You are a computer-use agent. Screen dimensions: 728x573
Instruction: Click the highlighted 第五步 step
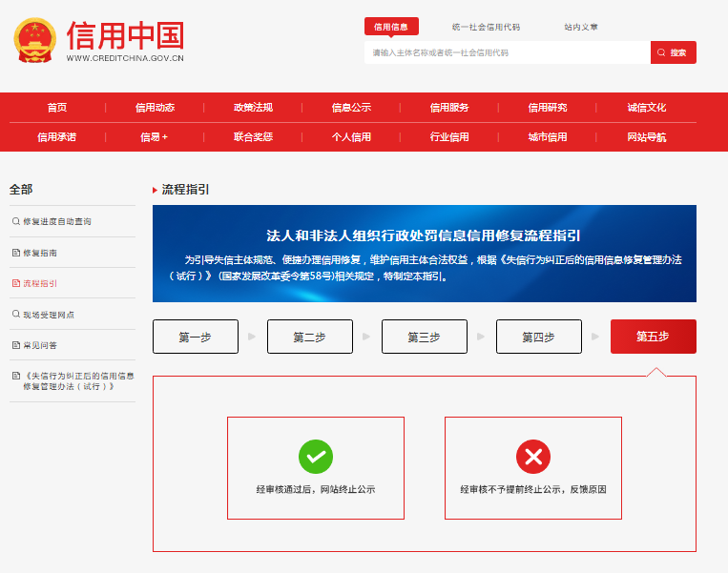(653, 337)
